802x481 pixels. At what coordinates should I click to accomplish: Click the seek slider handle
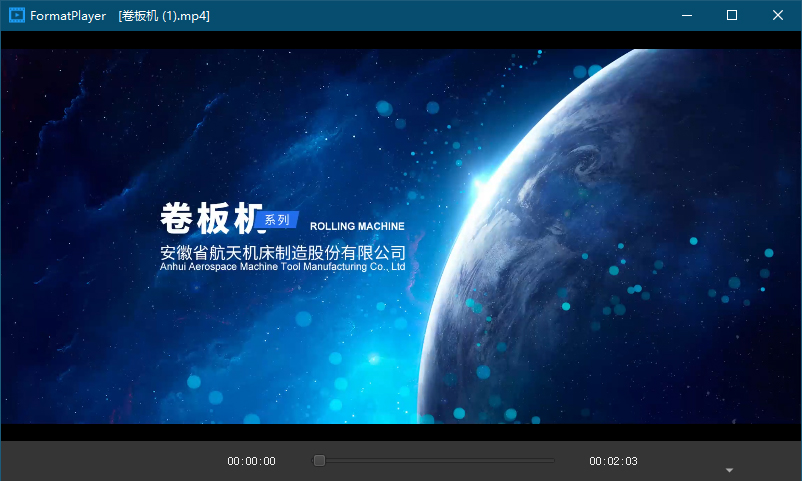[x=319, y=461]
